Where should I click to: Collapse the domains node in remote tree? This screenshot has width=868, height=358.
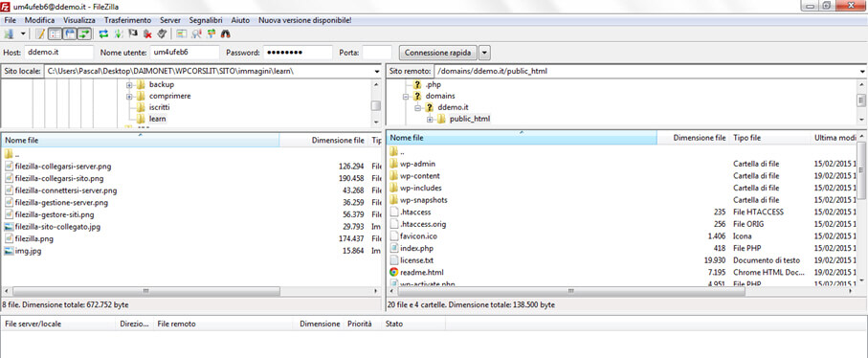point(407,97)
